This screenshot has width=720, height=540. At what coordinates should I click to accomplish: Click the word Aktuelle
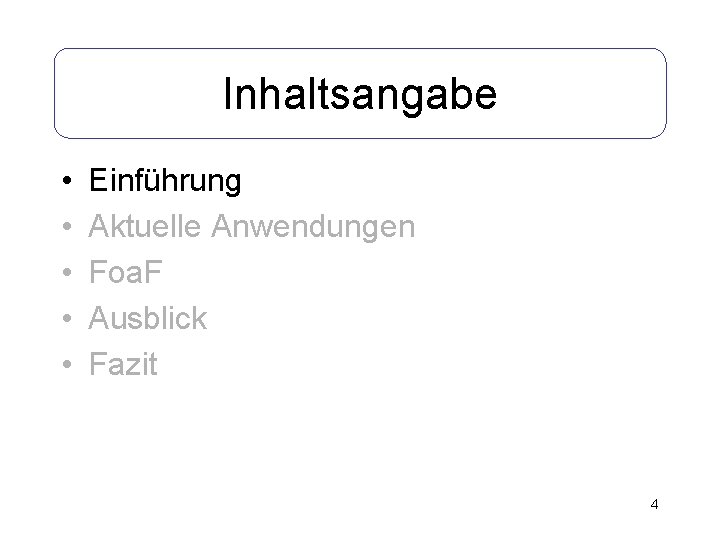[x=145, y=226]
